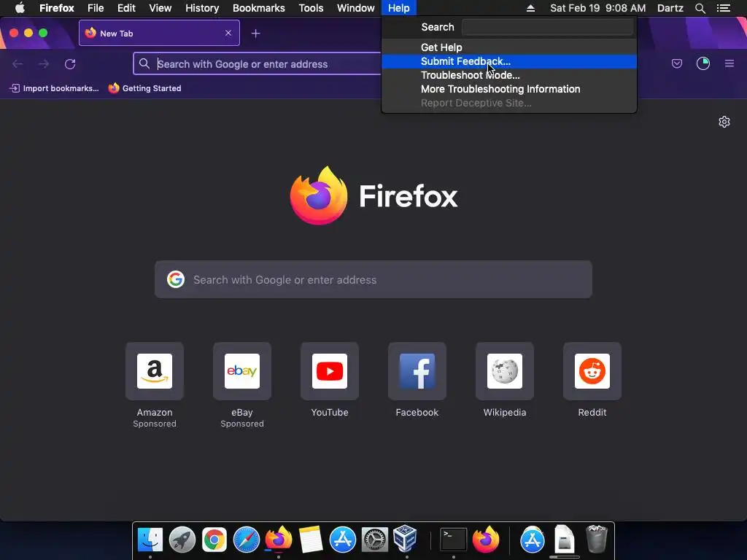
Task: Click the center Google search box
Action: pyautogui.click(x=373, y=279)
